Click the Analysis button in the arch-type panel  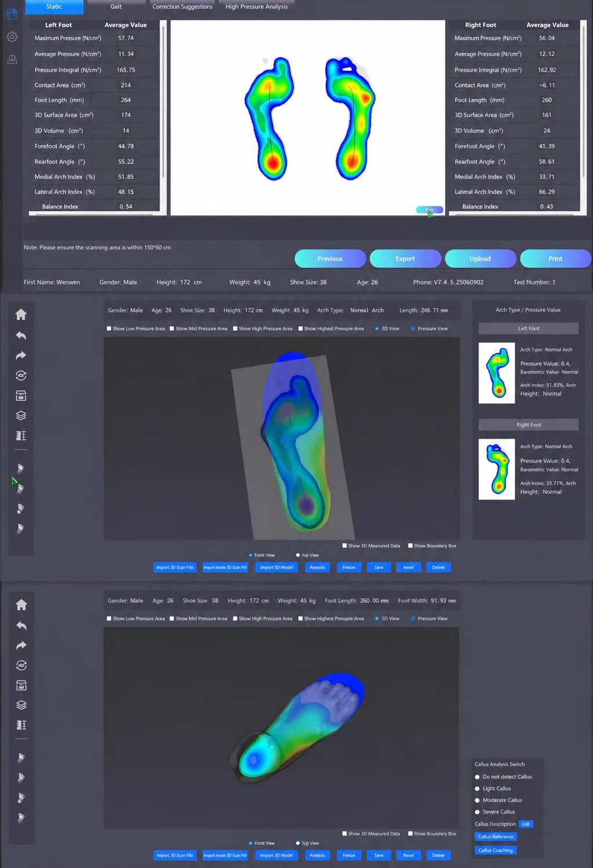click(x=317, y=567)
